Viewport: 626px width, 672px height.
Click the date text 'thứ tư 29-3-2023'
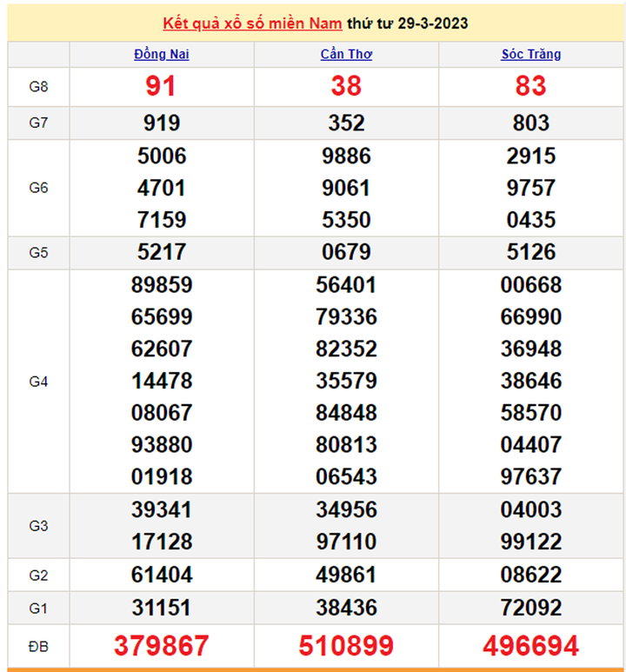[x=407, y=23]
